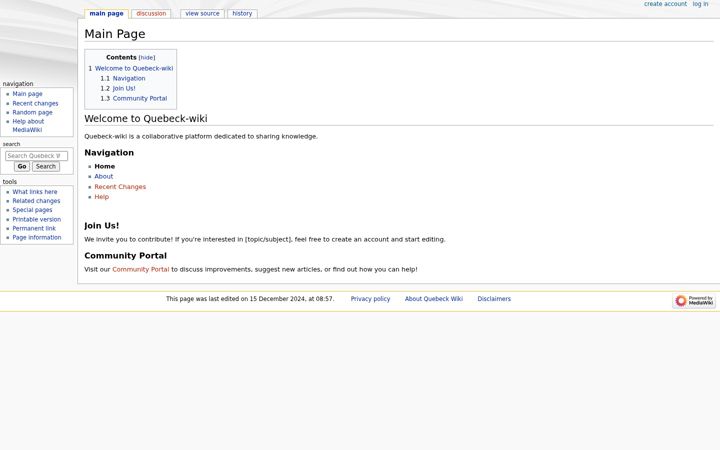The image size is (720, 450).
Task: Click the create account link
Action: coord(665,4)
